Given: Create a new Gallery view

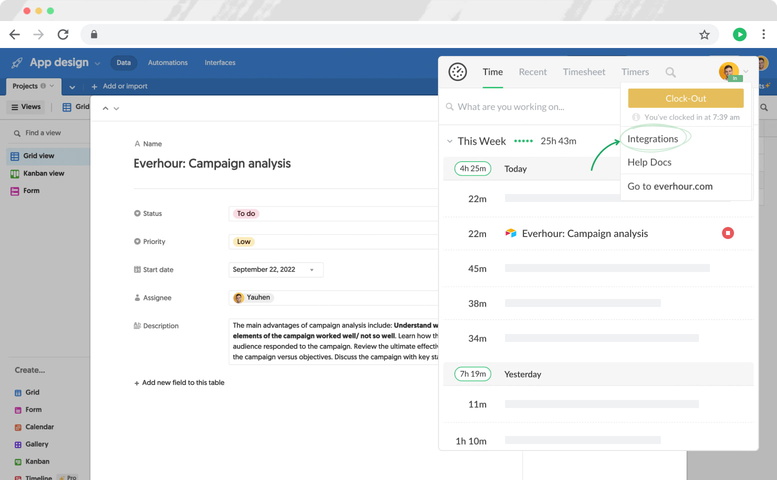Looking at the screenshot, I should [x=32, y=444].
